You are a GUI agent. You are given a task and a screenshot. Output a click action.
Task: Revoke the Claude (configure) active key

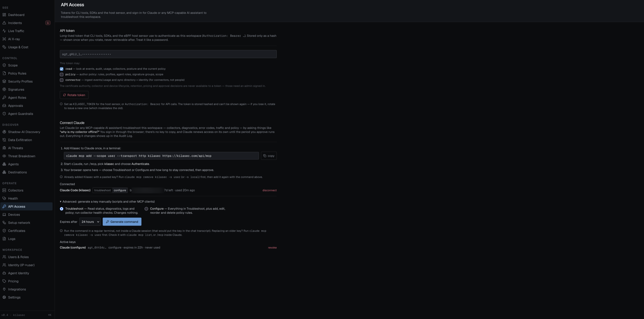[x=272, y=248]
